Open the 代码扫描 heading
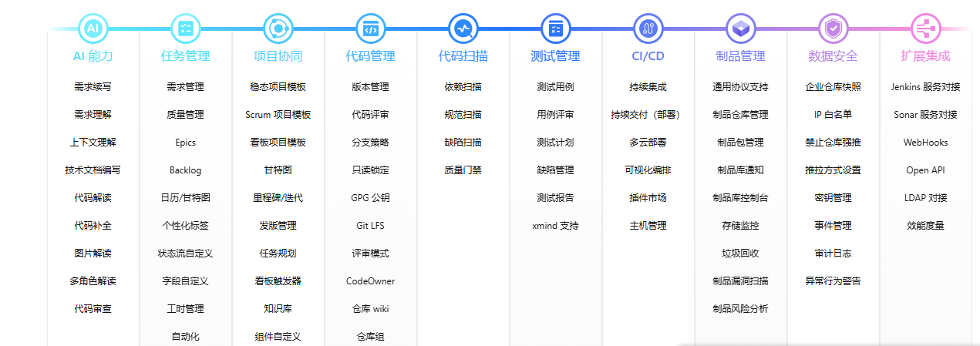This screenshot has width=980, height=346. pos(463,56)
